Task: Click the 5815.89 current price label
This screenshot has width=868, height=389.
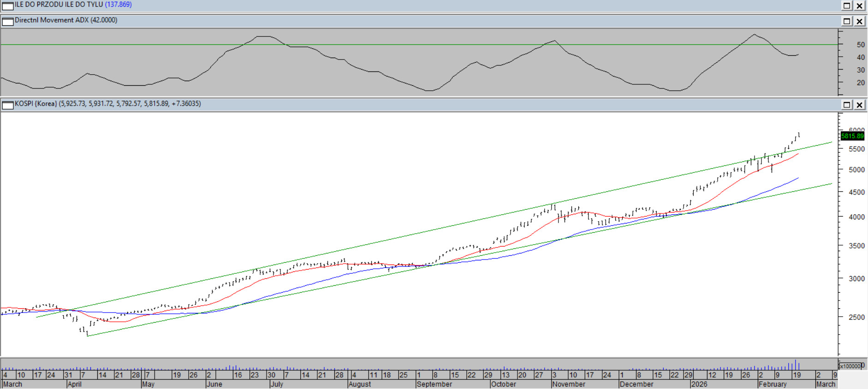Action: [x=852, y=136]
